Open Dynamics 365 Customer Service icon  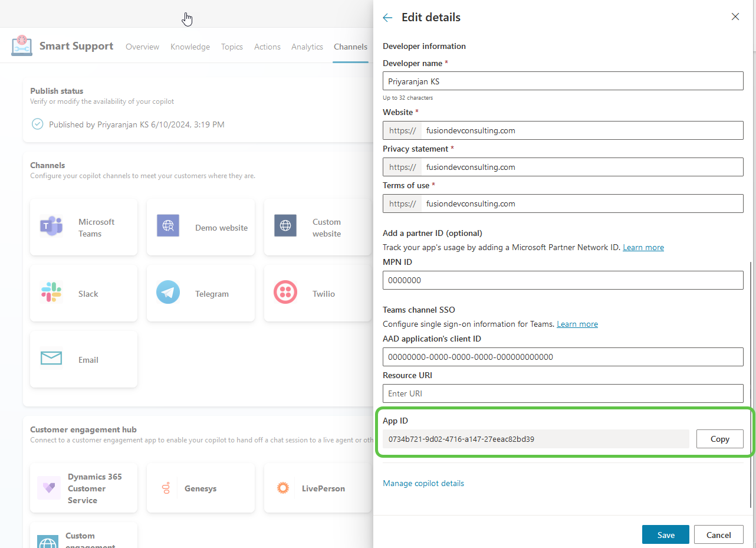tap(48, 488)
